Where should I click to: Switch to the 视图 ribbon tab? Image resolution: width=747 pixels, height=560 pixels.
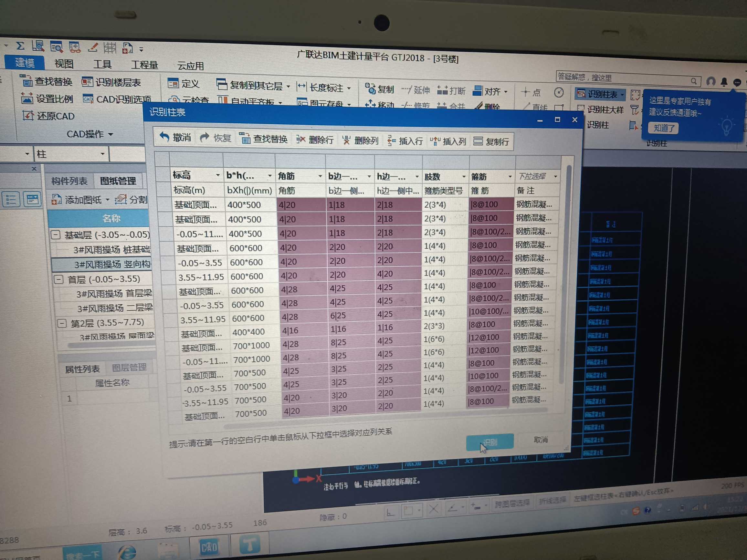click(x=64, y=63)
